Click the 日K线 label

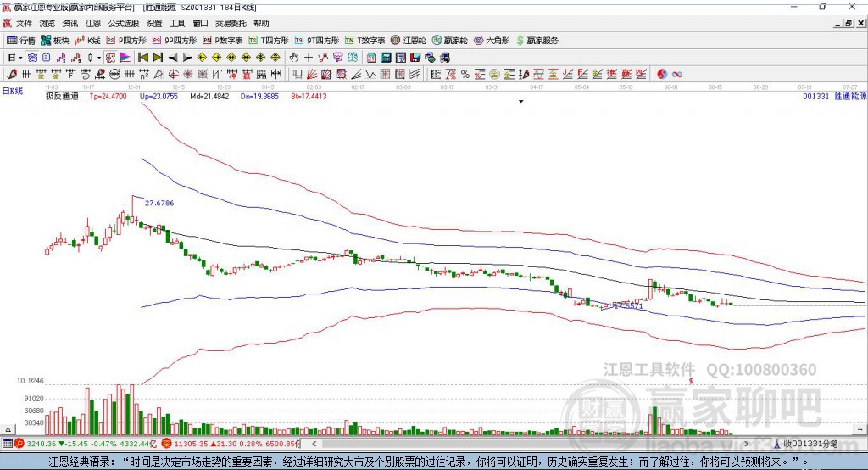click(x=13, y=90)
